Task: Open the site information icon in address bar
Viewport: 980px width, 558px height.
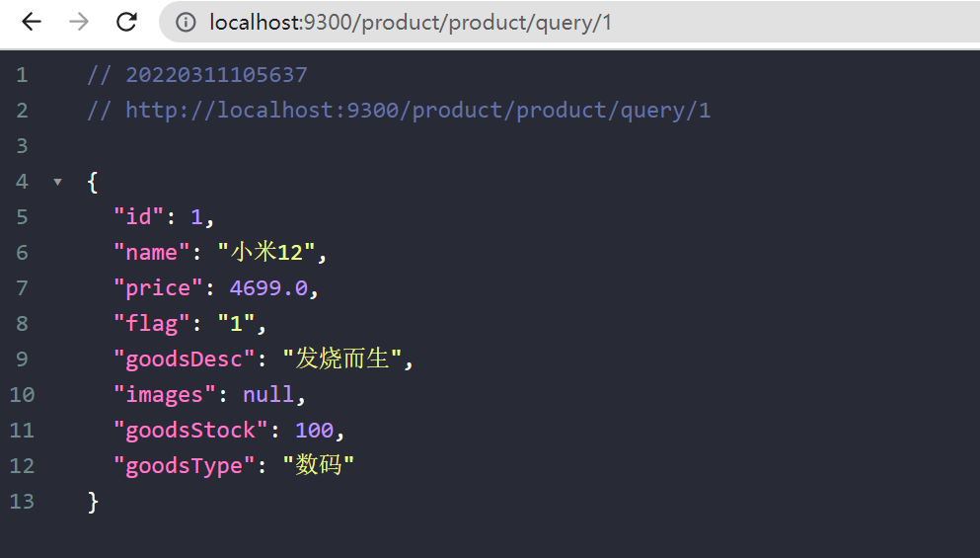Action: click(186, 23)
